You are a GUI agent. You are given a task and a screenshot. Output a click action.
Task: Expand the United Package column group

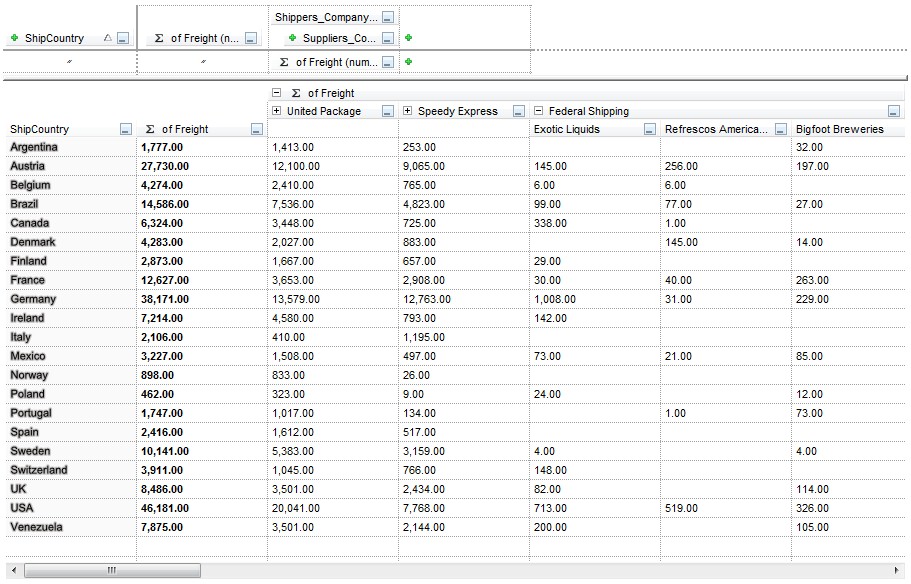[x=277, y=111]
